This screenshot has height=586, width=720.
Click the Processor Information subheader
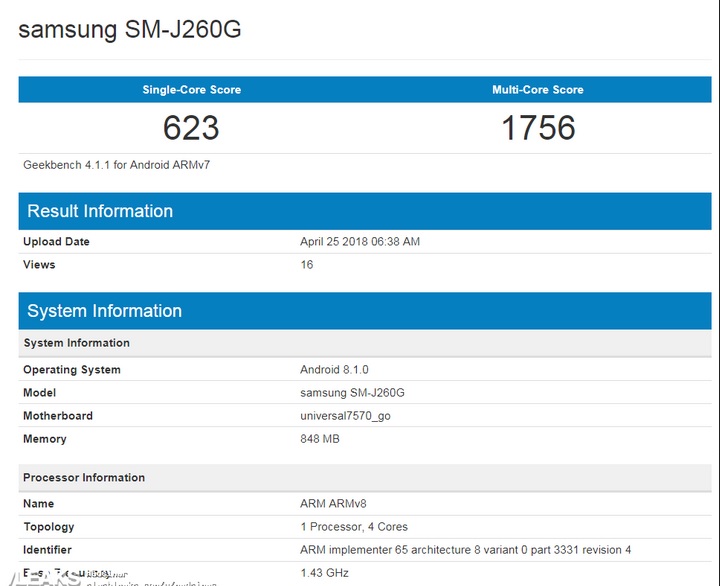[365, 478]
